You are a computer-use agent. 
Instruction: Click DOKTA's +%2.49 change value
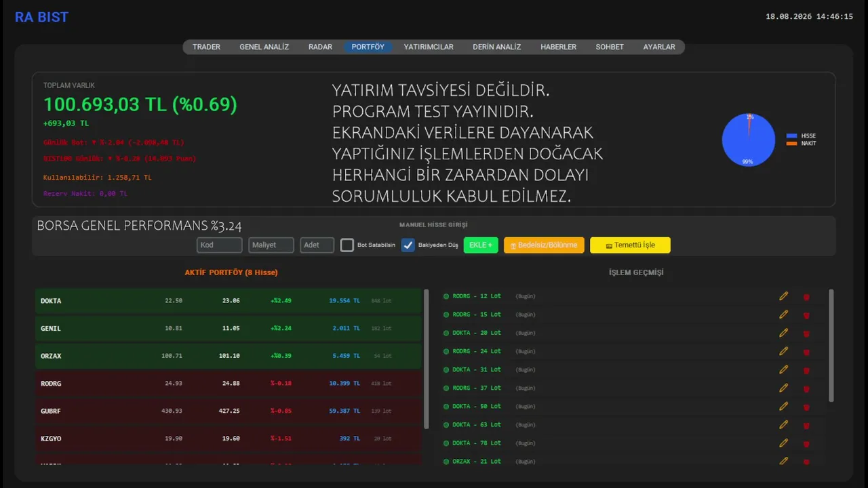[x=281, y=301]
